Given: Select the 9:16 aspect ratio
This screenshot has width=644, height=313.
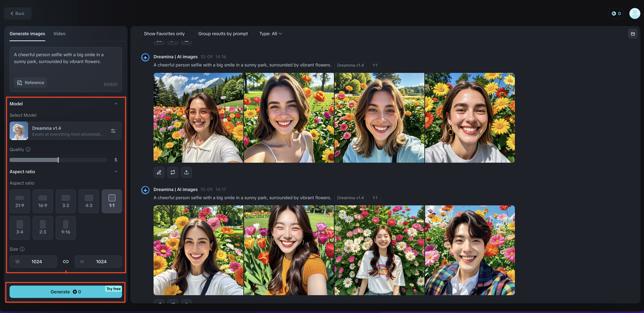Looking at the screenshot, I should click(x=66, y=228).
